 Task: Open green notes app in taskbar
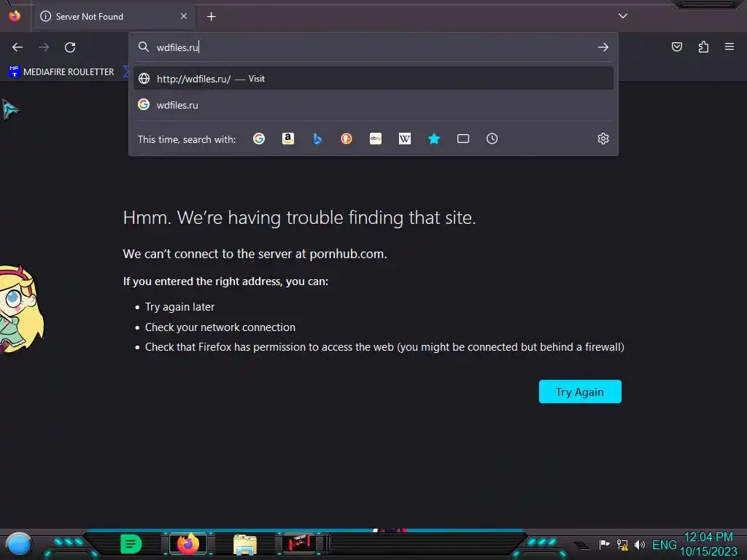131,544
